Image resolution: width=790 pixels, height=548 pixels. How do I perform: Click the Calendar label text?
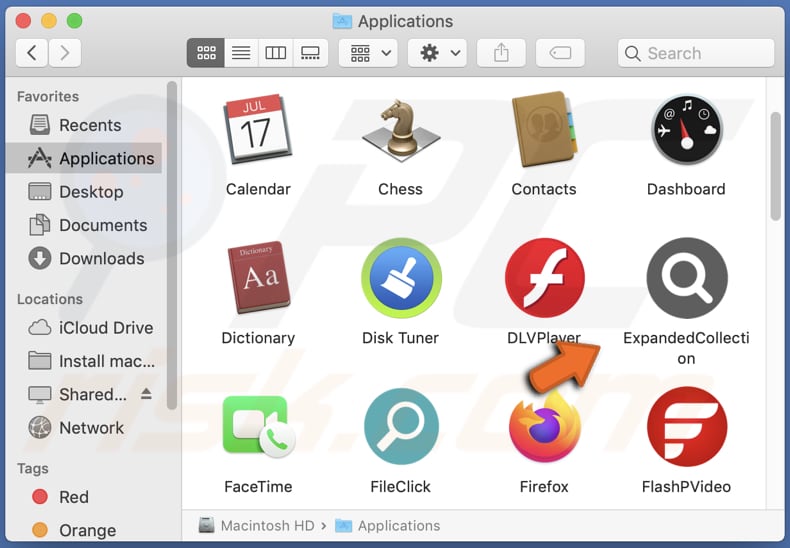258,189
